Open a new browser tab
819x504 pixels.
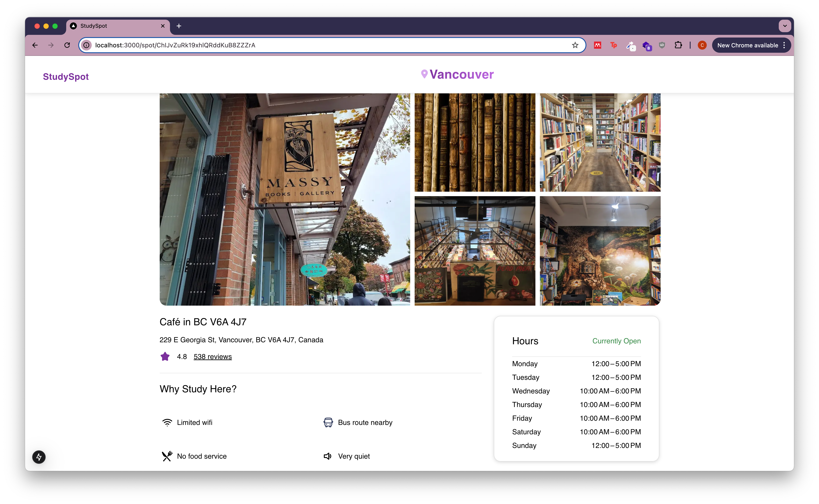click(x=179, y=26)
